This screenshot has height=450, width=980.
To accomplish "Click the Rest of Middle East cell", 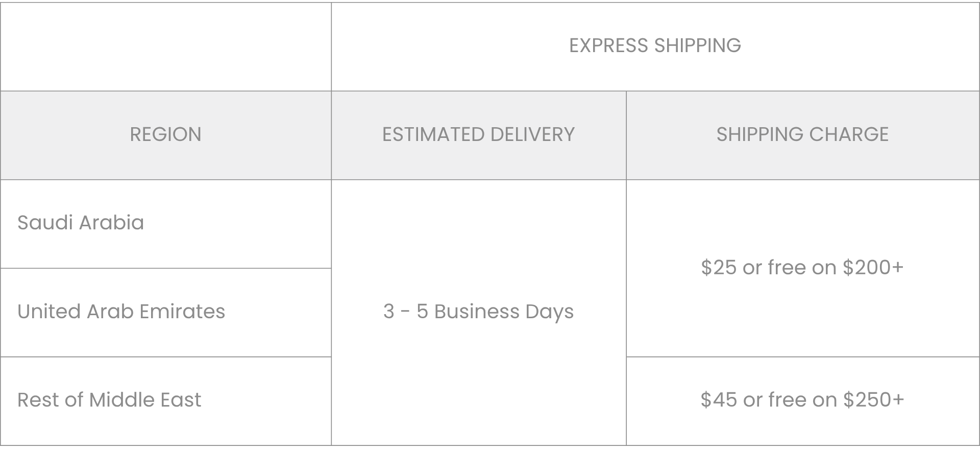I will pos(109,400).
